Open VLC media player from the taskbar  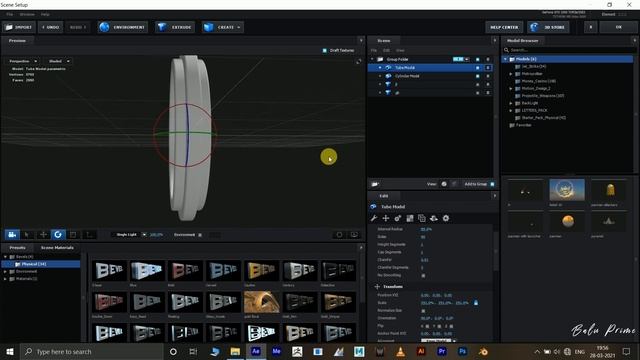400,351
